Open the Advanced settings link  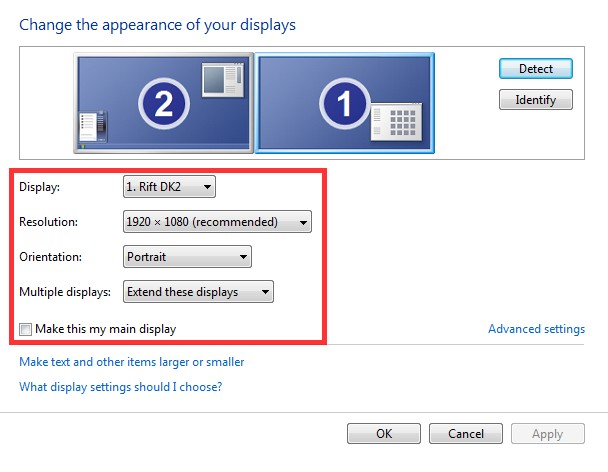(536, 329)
